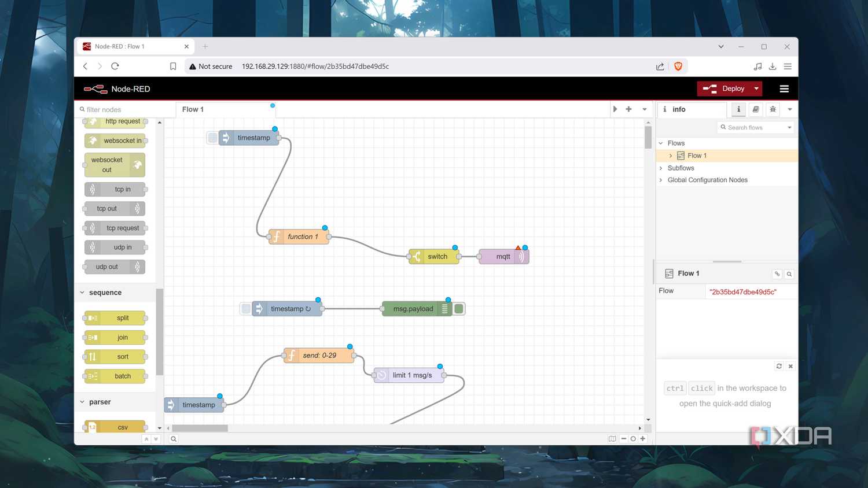Open the sidebar tab list dropdown
The image size is (868, 488).
click(x=790, y=109)
